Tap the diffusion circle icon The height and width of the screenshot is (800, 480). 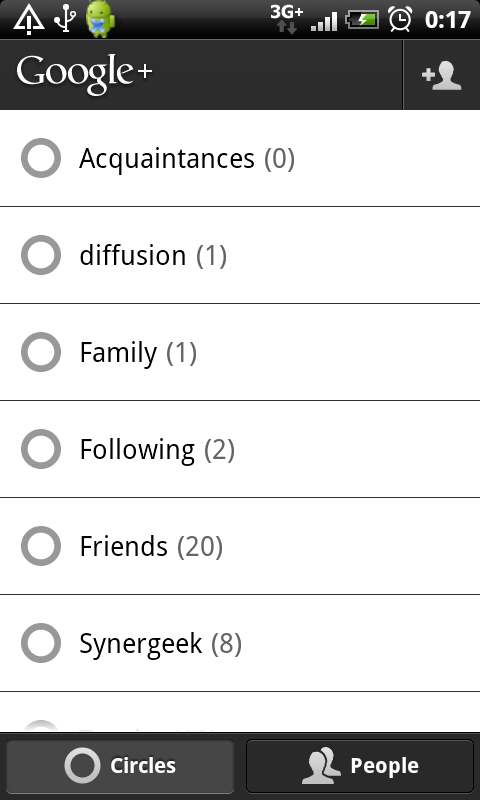click(41, 255)
